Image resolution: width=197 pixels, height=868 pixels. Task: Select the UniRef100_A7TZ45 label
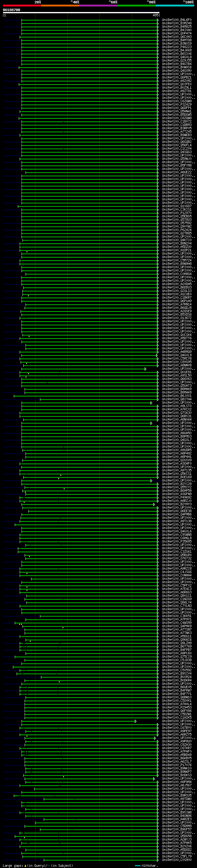point(177,132)
